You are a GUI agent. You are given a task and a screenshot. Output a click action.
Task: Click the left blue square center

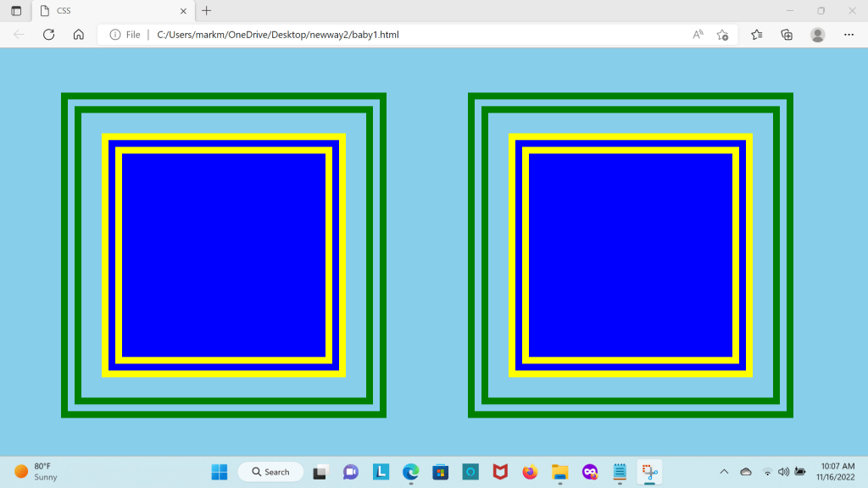click(224, 255)
